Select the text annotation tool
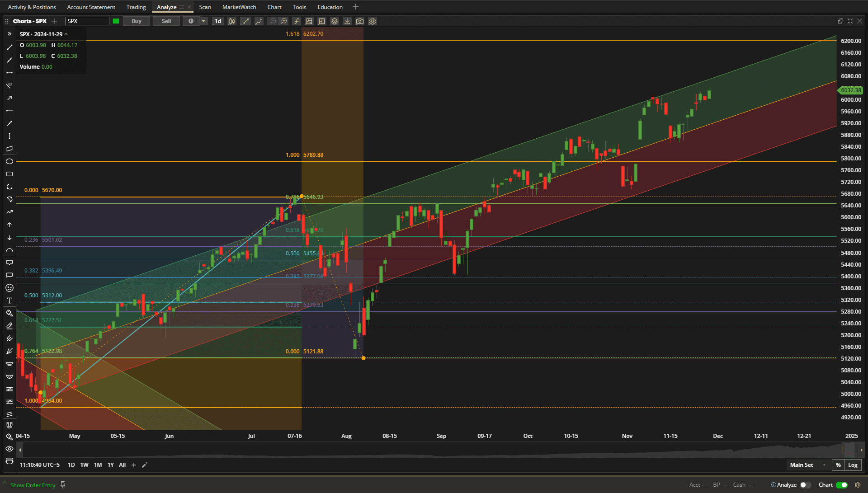This screenshot has height=493, width=868. [9, 300]
